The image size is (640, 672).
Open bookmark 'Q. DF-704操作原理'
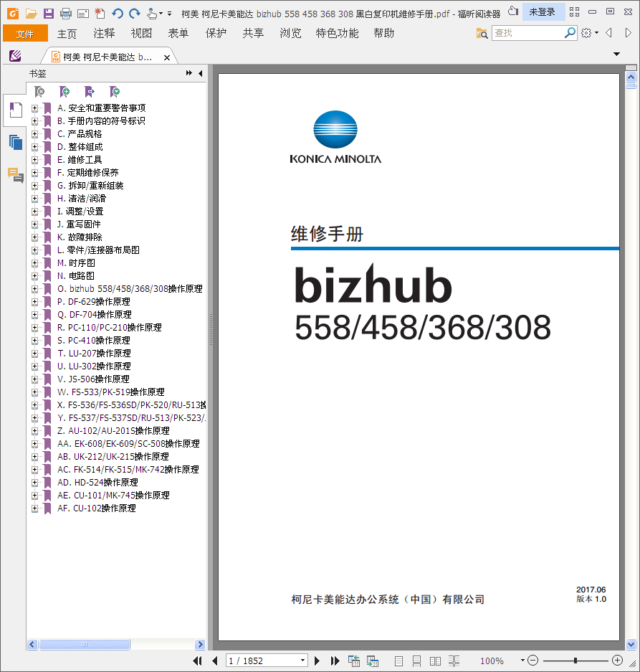point(95,315)
